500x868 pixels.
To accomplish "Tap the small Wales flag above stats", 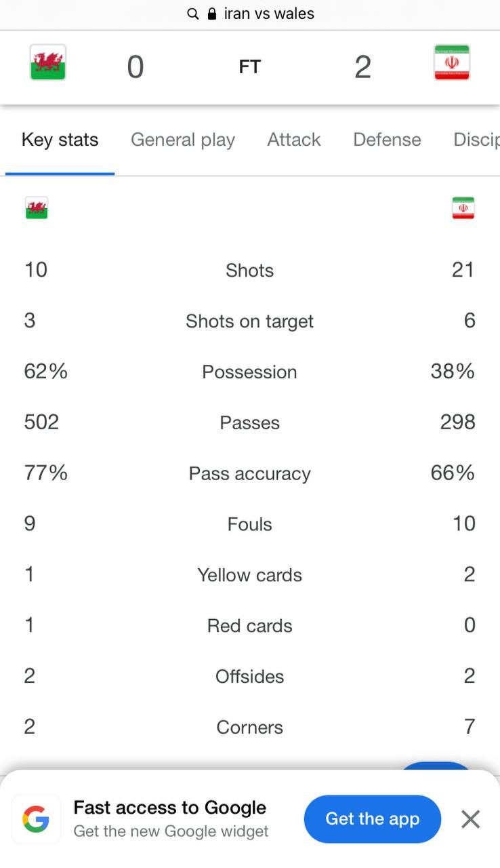I will tap(37, 208).
